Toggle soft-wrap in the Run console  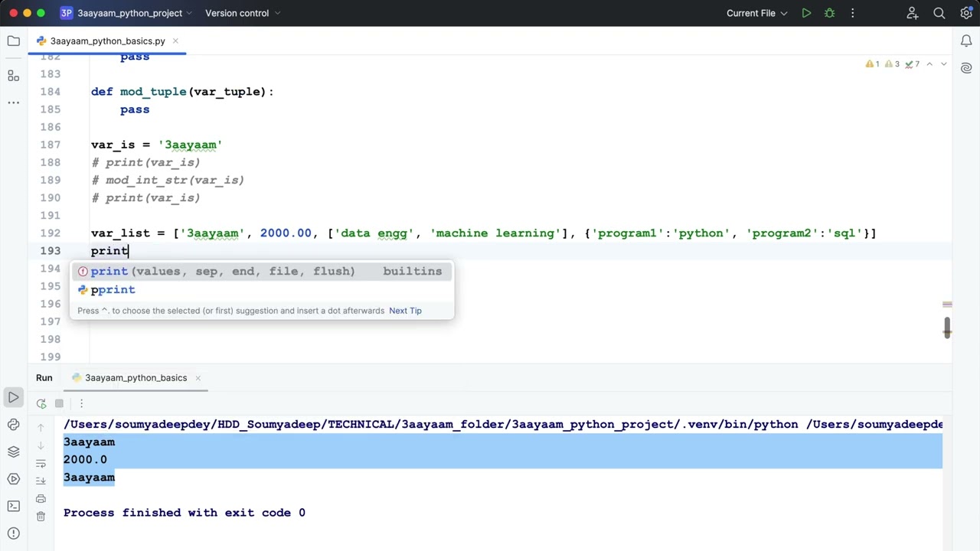click(41, 463)
